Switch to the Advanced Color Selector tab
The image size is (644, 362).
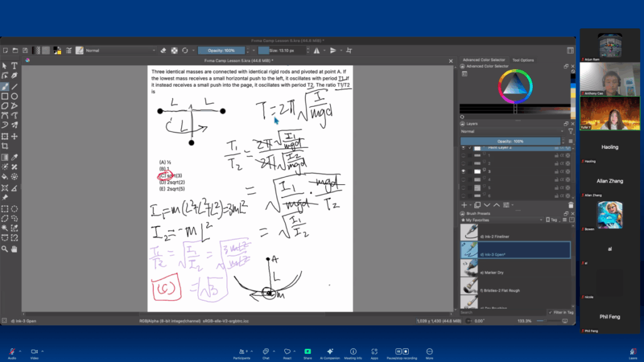484,60
